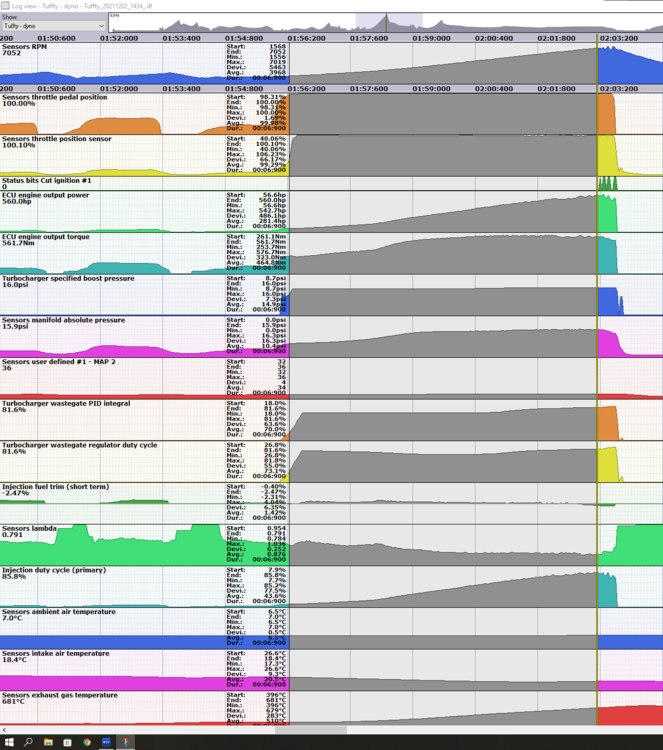Select the ECU engine output power label
Viewport: 663px width, 750px height.
[x=45, y=195]
